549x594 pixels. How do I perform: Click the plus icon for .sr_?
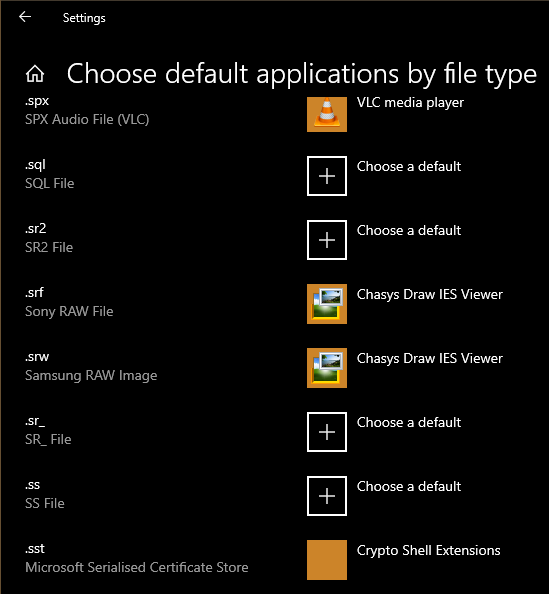tap(327, 432)
